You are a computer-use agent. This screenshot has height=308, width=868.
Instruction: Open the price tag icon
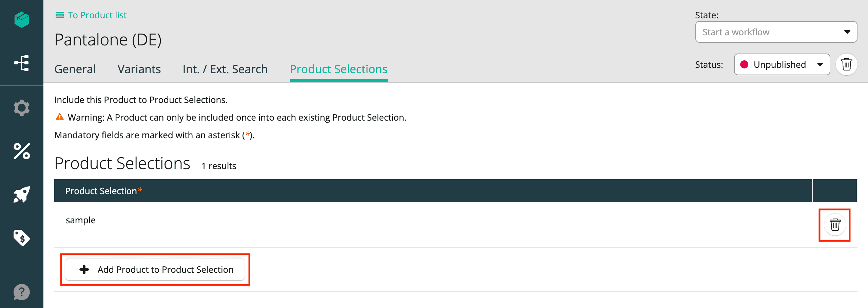pyautogui.click(x=22, y=238)
